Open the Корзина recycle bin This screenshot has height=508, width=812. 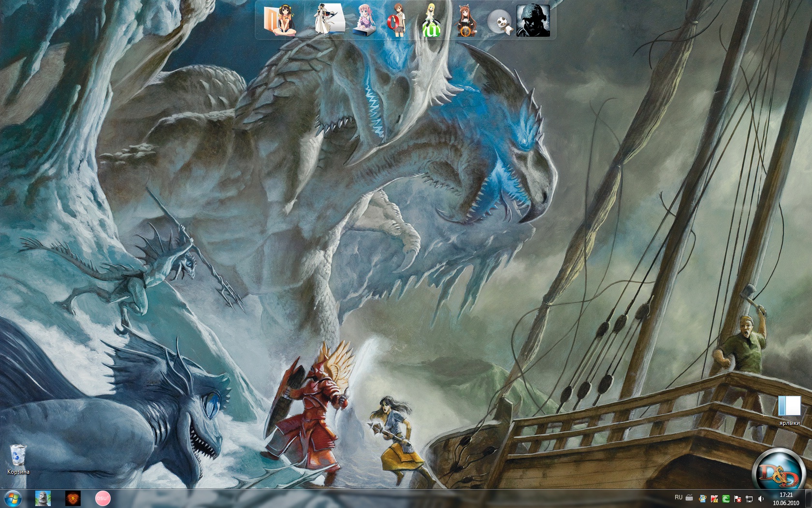[18, 459]
